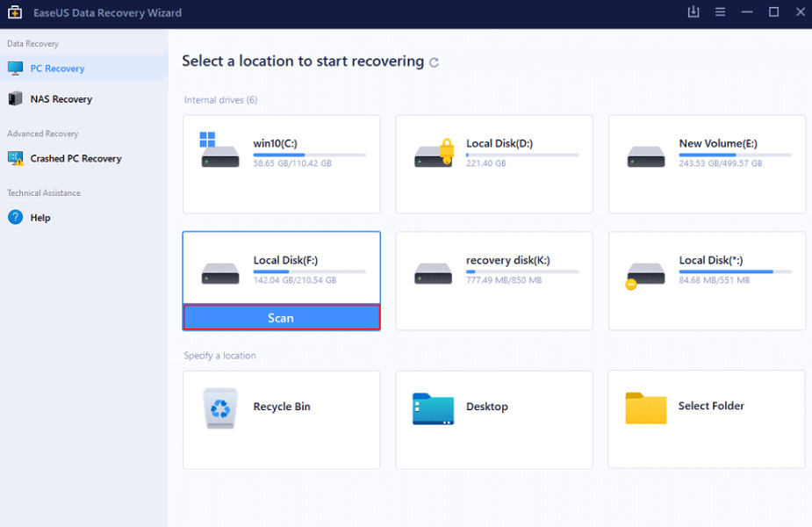Click the Internal drives (6) heading
The width and height of the screenshot is (812, 527).
(x=220, y=100)
